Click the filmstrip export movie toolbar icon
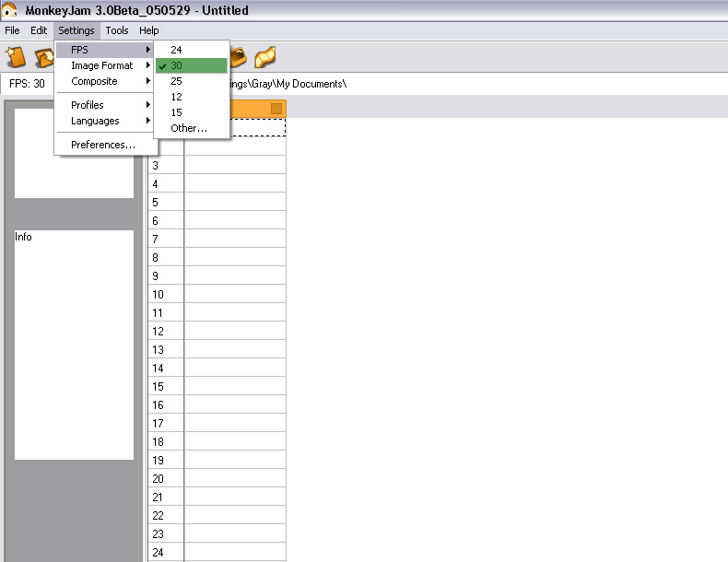This screenshot has width=728, height=562. (x=265, y=57)
